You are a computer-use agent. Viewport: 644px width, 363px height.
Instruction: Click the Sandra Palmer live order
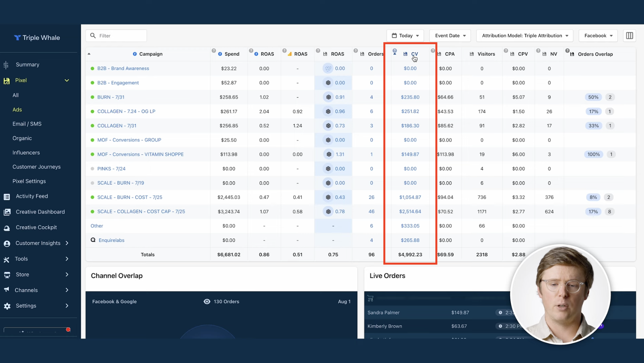coord(384,313)
